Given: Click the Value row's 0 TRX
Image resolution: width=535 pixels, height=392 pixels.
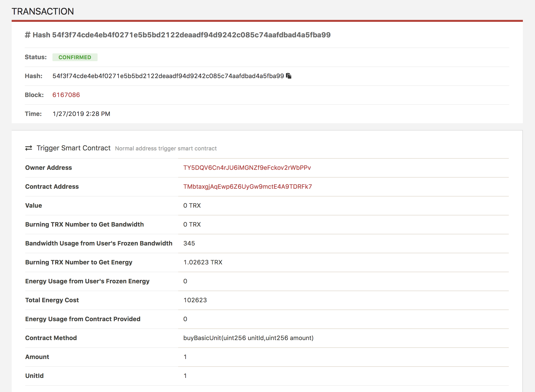Looking at the screenshot, I should (x=192, y=205).
